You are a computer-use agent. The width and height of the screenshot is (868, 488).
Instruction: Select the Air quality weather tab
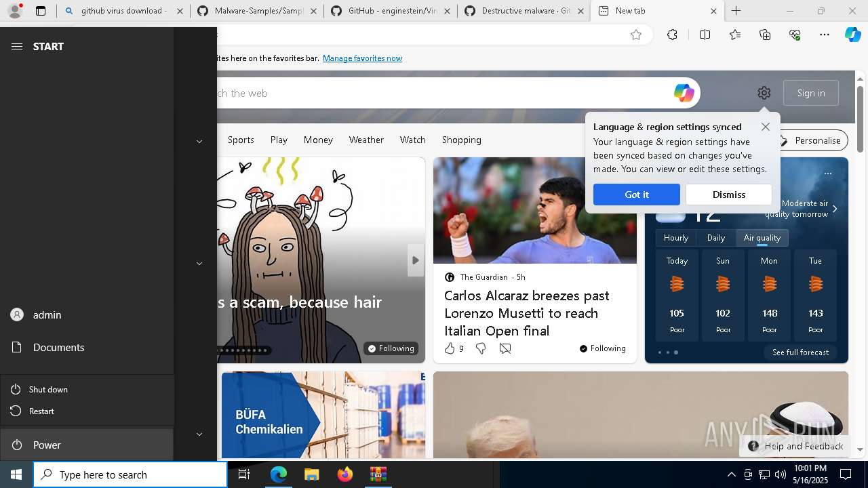click(x=762, y=238)
